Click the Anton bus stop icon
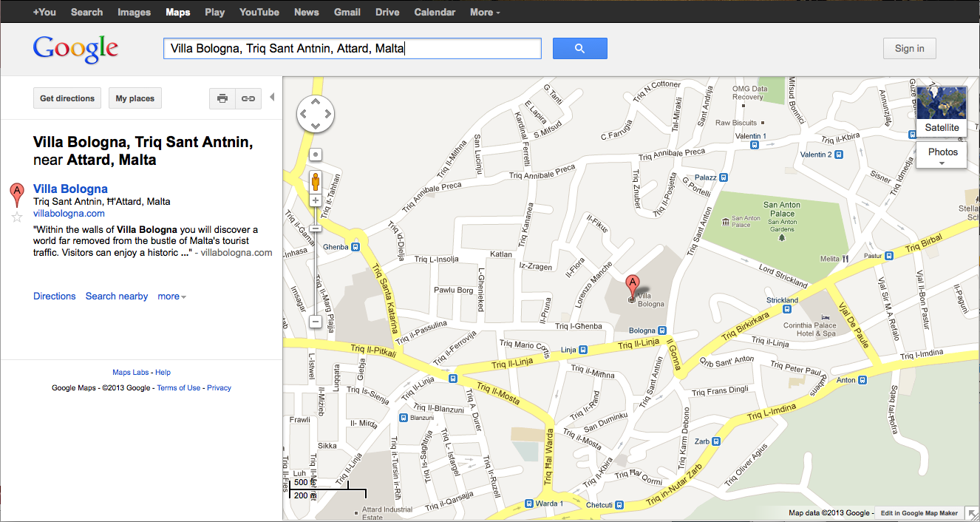The width and height of the screenshot is (980, 522). tap(862, 381)
